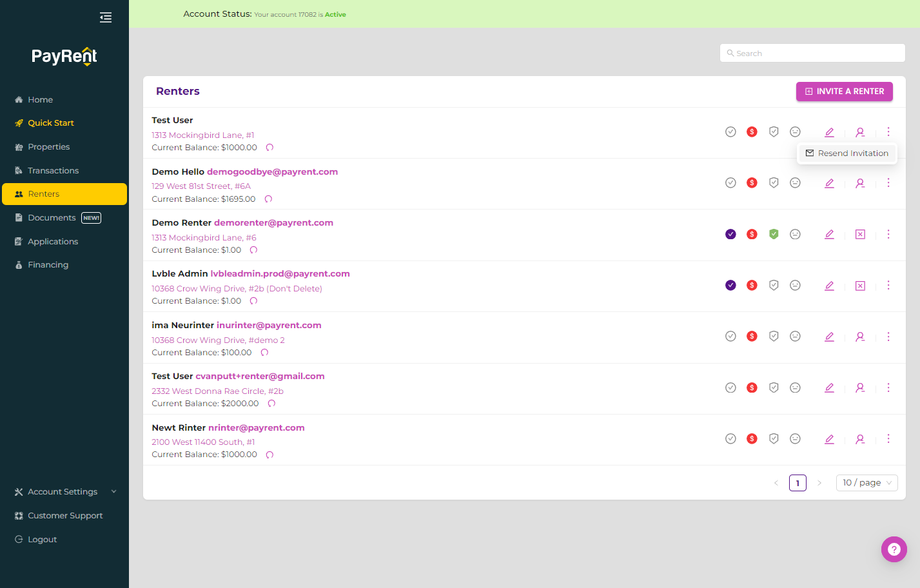Click the Search input field

pyautogui.click(x=812, y=53)
